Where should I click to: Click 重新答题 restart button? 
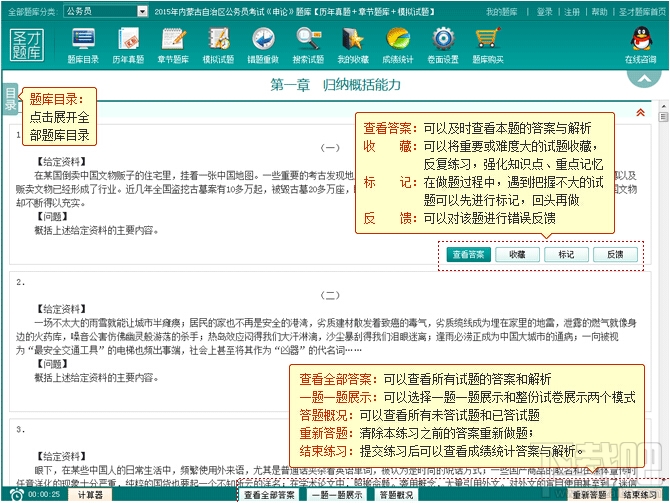tap(589, 495)
